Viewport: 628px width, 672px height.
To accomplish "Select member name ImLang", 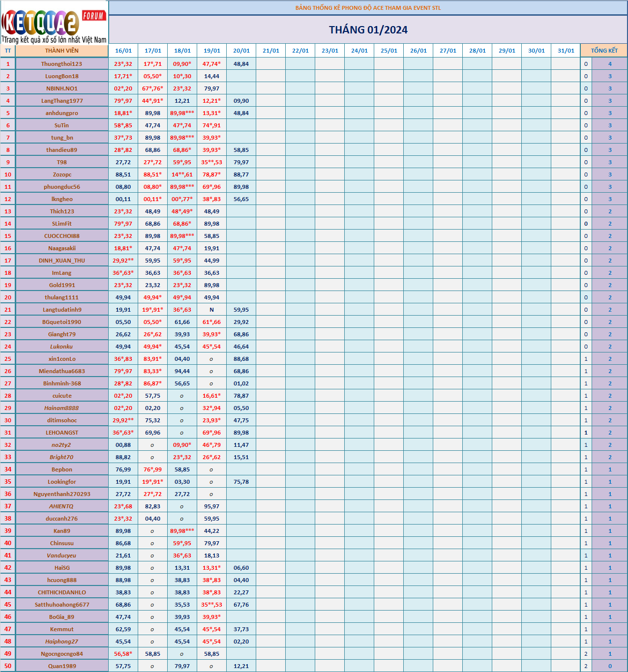I will point(62,273).
